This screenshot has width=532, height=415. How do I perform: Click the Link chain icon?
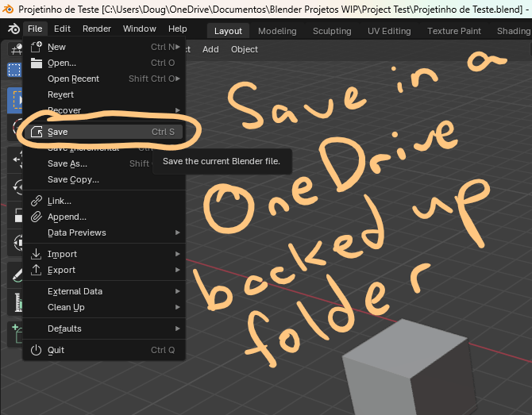click(37, 201)
